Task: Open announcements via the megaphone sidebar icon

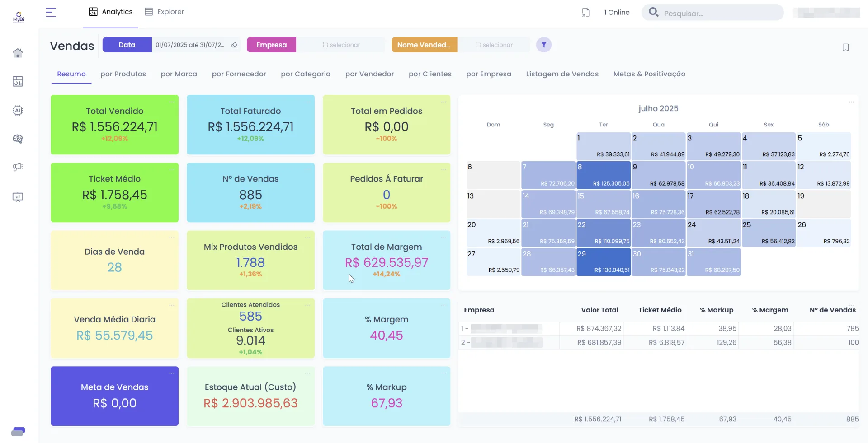Action: [x=18, y=168]
